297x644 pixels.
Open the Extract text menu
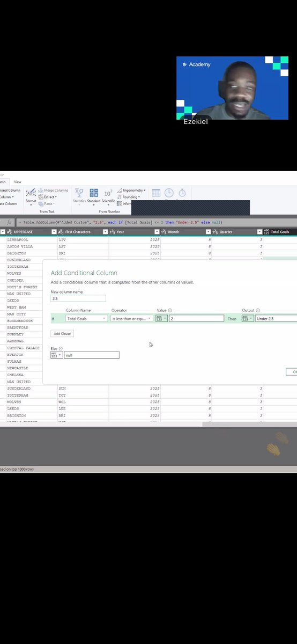47,197
